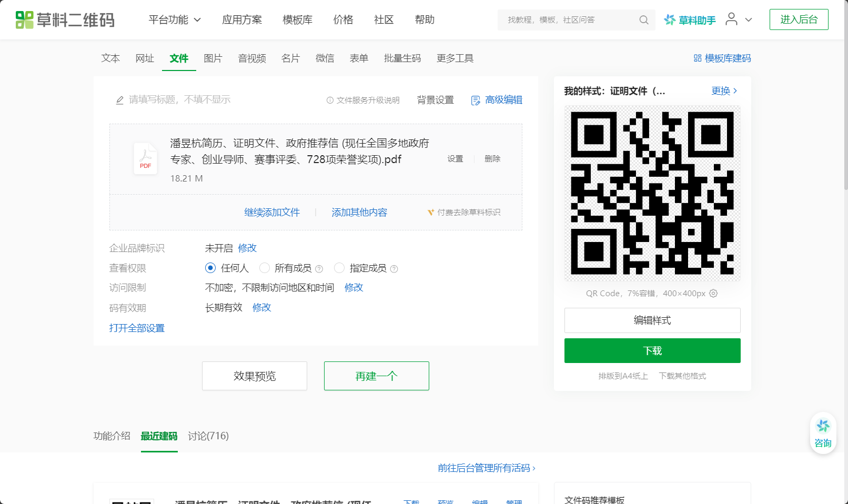Switch to the 名片 tab
Viewport: 848px width, 504px height.
290,58
